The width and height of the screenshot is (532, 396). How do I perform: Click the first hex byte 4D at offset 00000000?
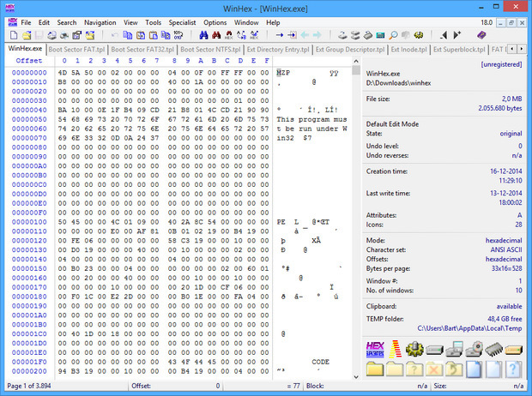[x=63, y=73]
